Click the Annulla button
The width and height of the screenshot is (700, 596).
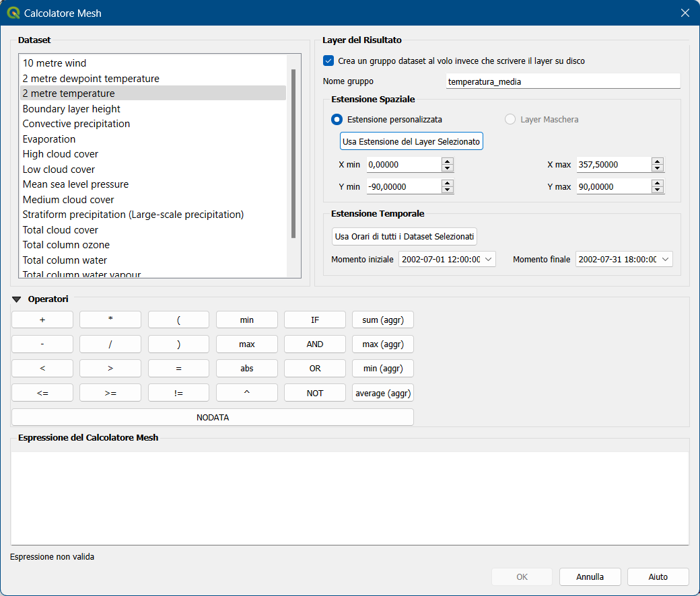(590, 576)
